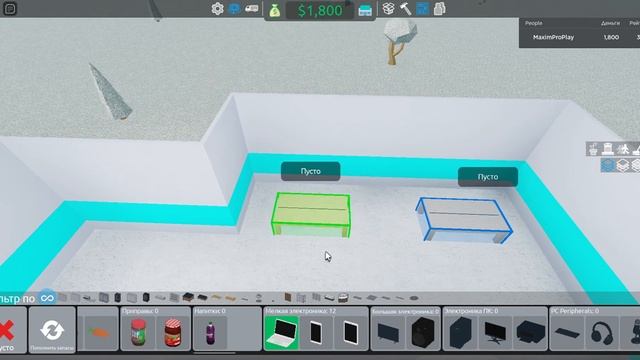Image resolution: width=640 pixels, height=360 pixels.
Task: Click the open box stock icon
Action: coord(389,9)
